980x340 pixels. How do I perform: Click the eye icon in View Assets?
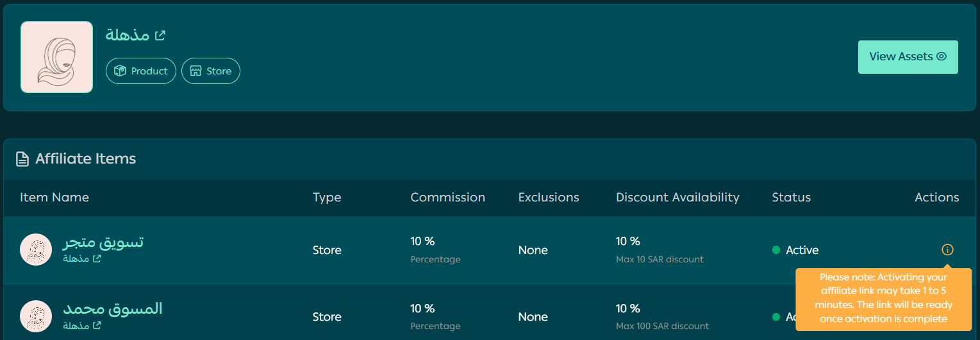pos(942,56)
